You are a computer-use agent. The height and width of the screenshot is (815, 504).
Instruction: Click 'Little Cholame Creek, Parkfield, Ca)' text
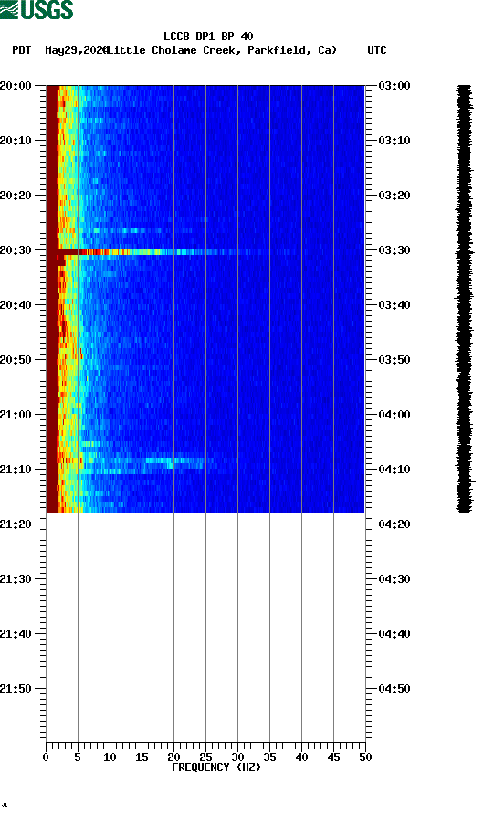[221, 50]
